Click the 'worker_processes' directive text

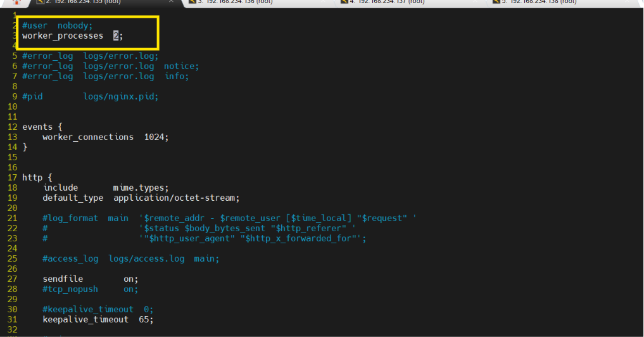[63, 35]
